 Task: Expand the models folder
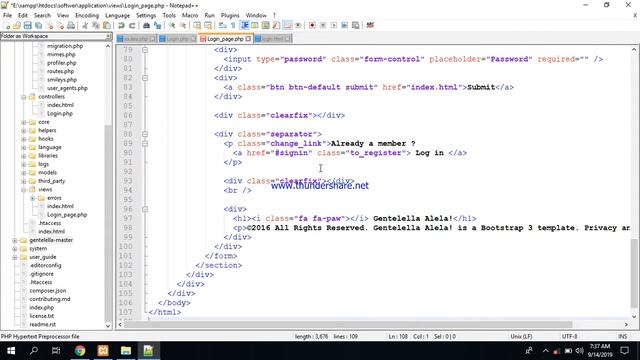(x=24, y=173)
